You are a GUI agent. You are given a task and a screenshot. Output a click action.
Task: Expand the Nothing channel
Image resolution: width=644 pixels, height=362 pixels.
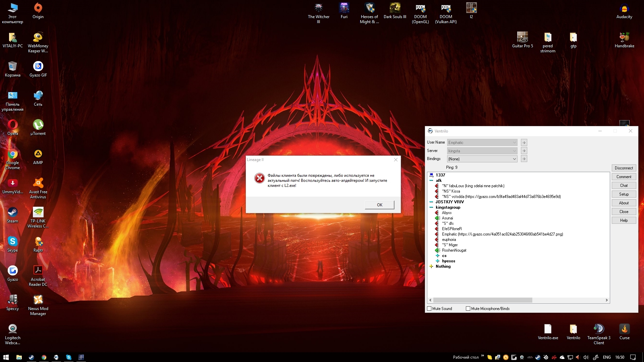point(431,266)
